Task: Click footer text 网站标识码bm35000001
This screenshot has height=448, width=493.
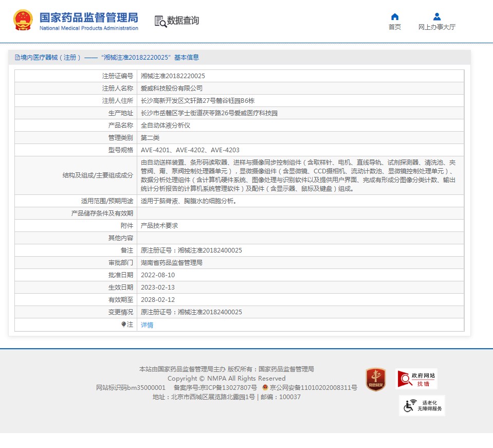Action: (131, 388)
